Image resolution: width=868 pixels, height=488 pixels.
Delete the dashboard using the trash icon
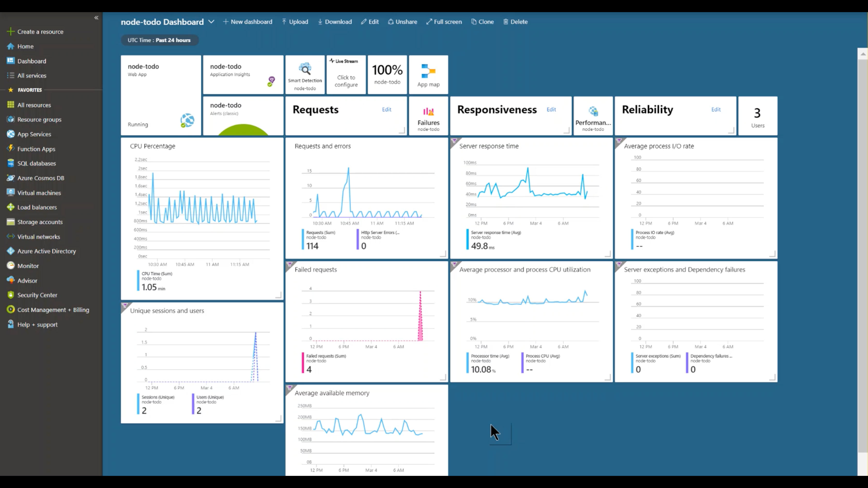515,21
